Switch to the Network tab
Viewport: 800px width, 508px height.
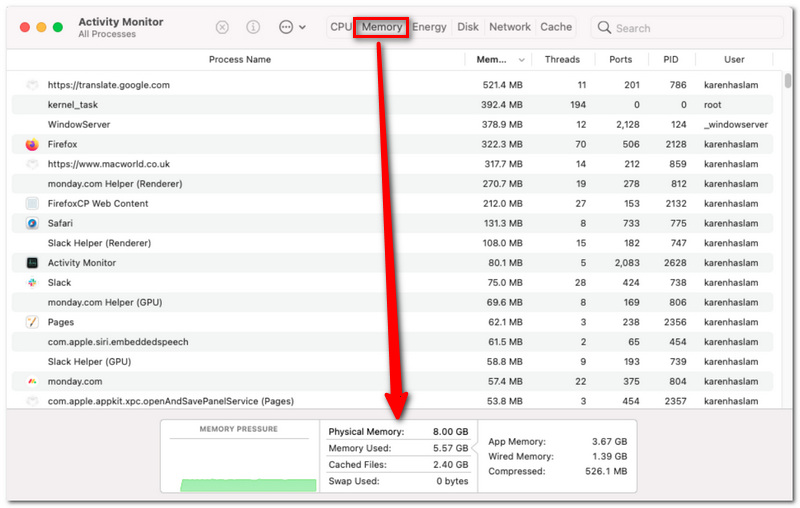coord(510,27)
